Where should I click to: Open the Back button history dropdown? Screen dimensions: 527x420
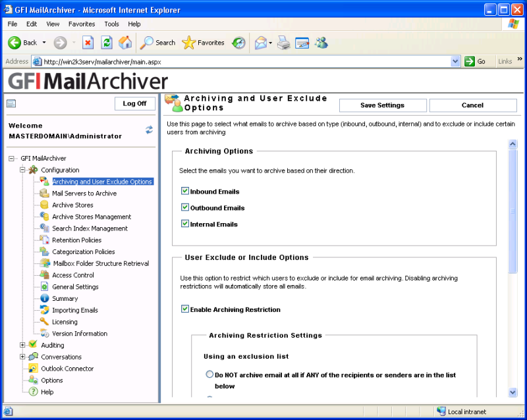[x=44, y=43]
